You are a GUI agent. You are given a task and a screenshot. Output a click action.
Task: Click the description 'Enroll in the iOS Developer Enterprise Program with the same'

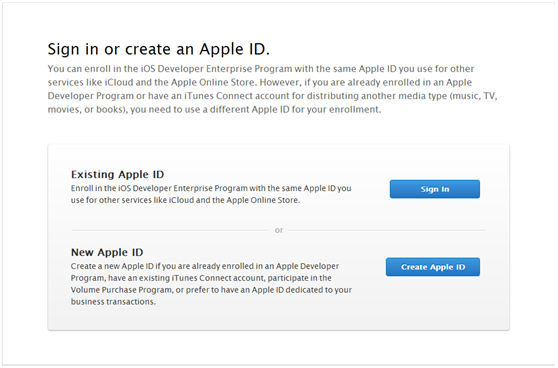pos(211,194)
